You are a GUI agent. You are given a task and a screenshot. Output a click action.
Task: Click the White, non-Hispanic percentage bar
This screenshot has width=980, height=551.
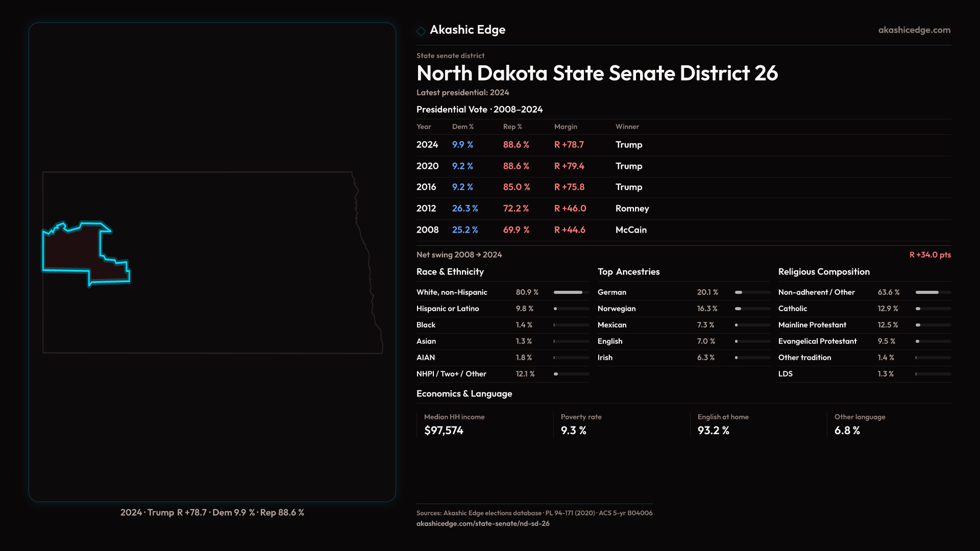click(571, 292)
